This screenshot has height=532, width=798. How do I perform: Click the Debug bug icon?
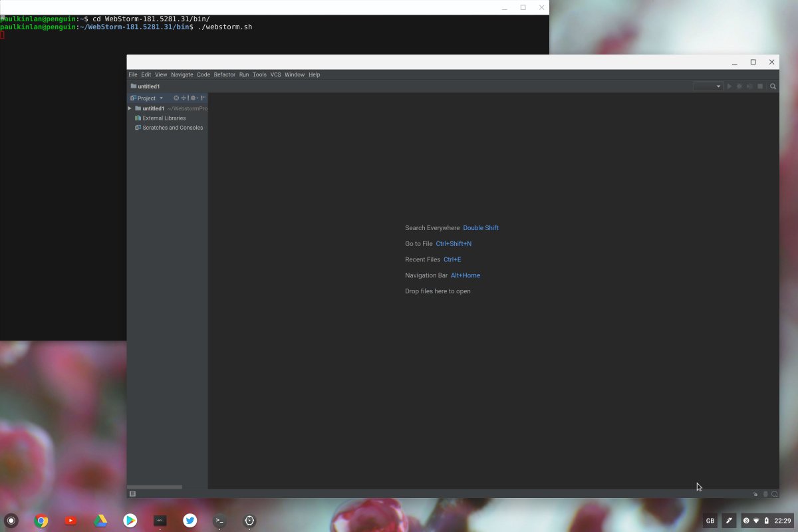(739, 86)
